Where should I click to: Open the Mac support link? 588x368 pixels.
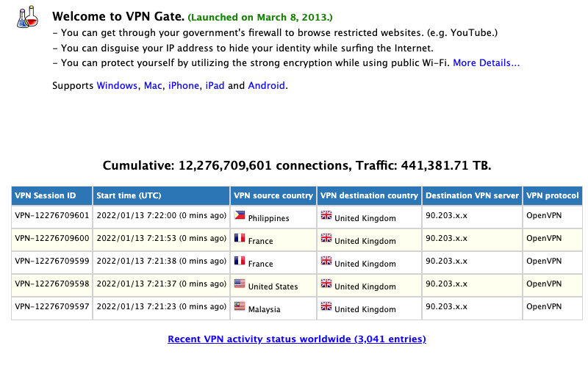[153, 85]
